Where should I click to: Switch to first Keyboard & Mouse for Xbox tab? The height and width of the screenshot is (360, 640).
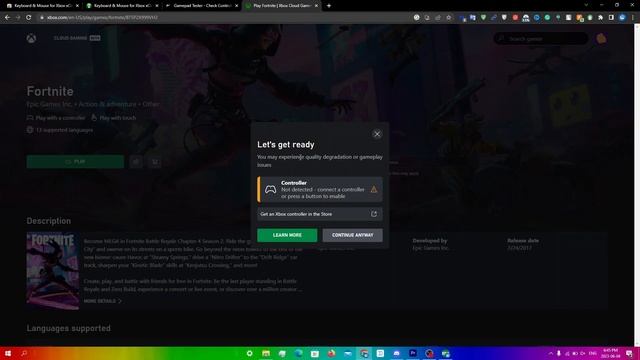(41, 6)
